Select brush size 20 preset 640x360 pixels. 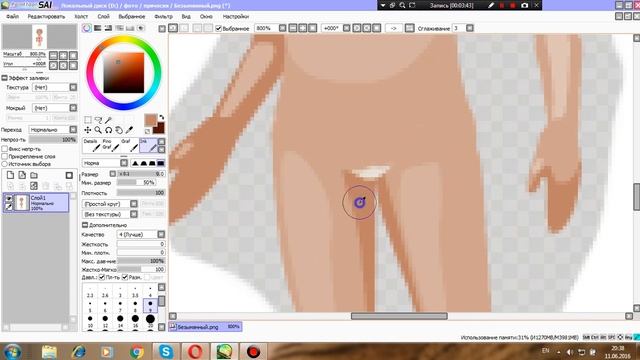point(150,321)
